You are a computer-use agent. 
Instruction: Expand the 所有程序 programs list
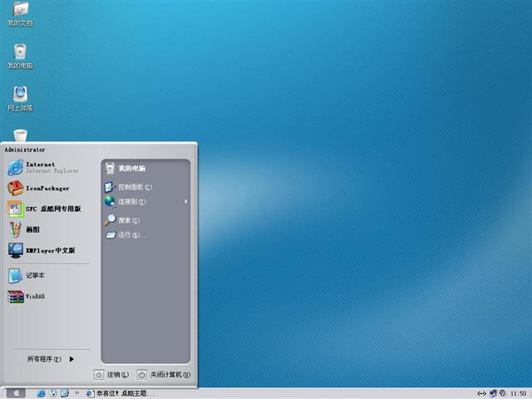[50, 359]
